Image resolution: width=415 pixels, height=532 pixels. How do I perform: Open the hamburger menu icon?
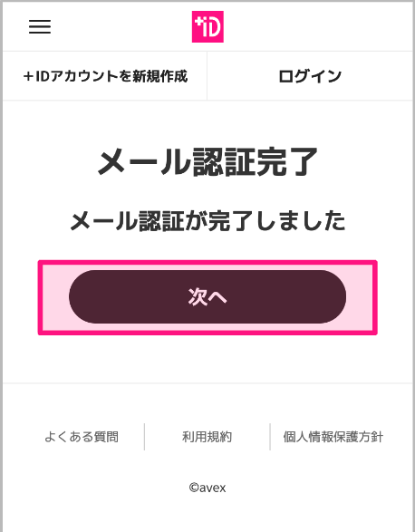[40, 26]
